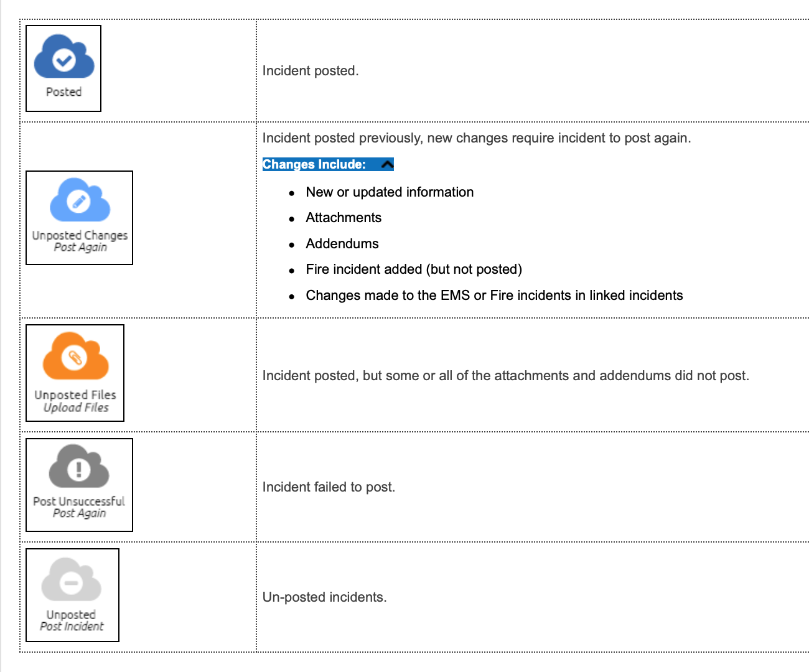This screenshot has height=672, width=809.
Task: Click the 'Changes made to the EMS' bullet
Action: tap(494, 296)
